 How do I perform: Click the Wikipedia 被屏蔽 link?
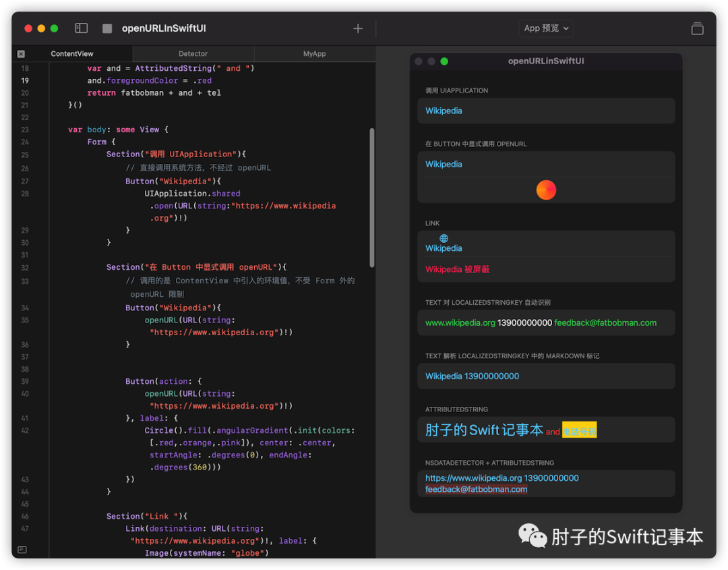pyautogui.click(x=457, y=269)
